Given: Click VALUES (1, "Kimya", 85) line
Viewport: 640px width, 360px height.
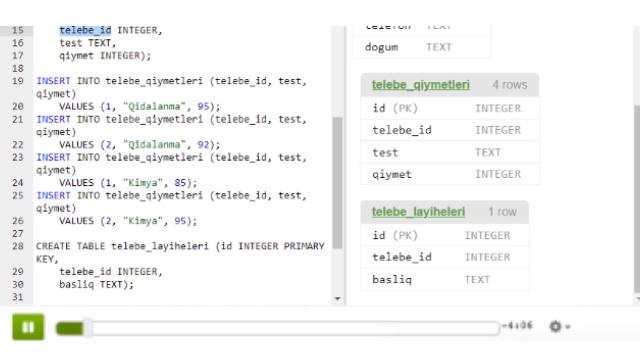Looking at the screenshot, I should pyautogui.click(x=128, y=182).
